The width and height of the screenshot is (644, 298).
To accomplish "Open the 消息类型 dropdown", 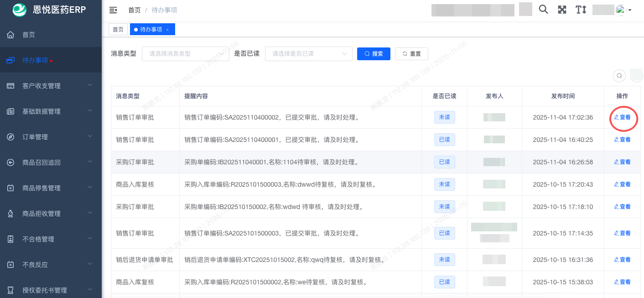I will 186,54.
